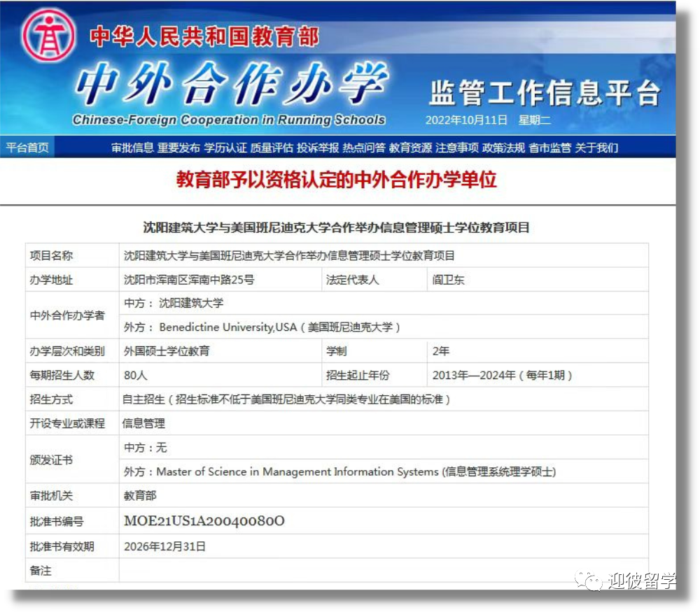Viewport: 700px width, 612px height.
Task: Click the date 2022年10月11日 in banner
Action: [466, 120]
